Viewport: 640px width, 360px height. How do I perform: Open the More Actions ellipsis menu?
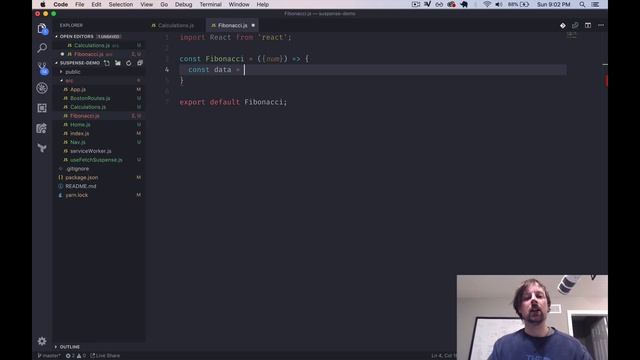click(601, 25)
